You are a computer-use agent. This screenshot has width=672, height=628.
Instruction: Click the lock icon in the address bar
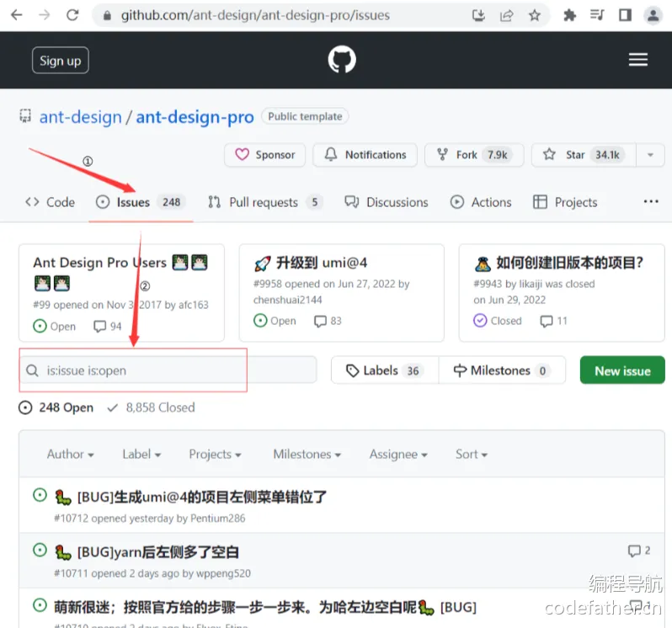click(x=107, y=16)
